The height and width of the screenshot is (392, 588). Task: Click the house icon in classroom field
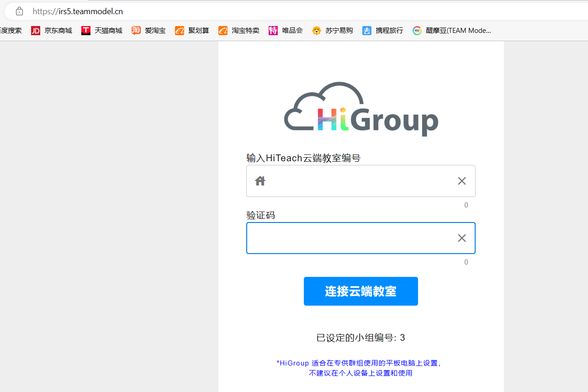[x=260, y=181]
